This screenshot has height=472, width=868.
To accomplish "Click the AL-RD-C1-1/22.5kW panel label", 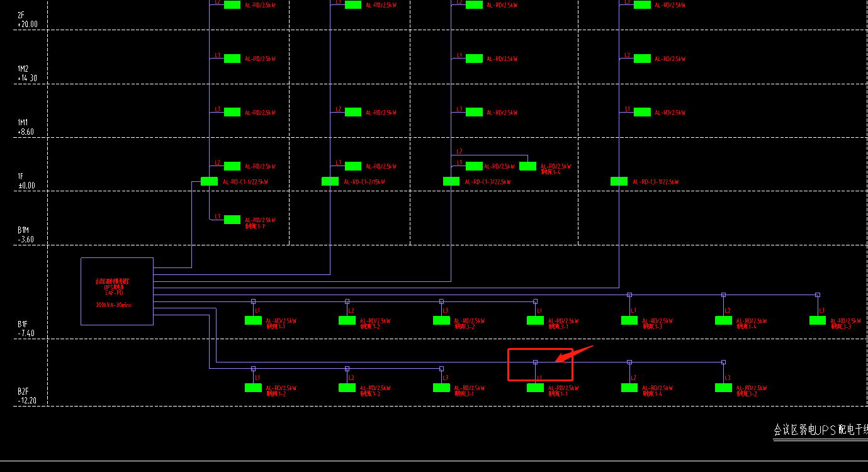I will [x=245, y=182].
